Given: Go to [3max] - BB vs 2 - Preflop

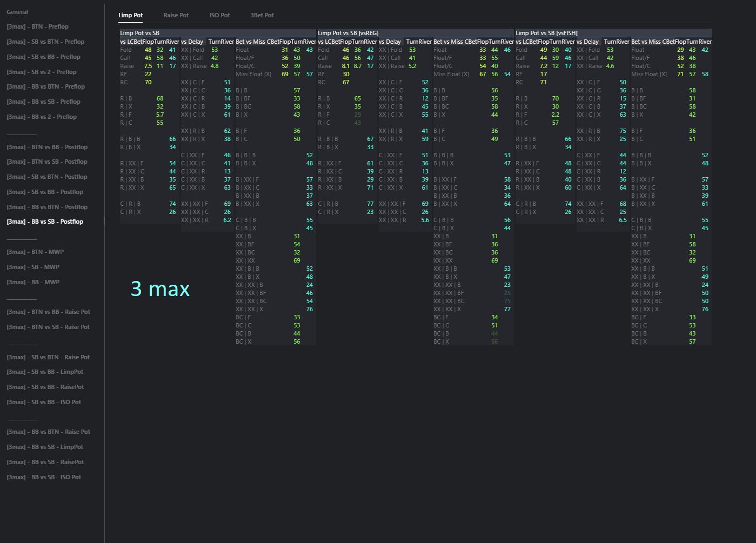Looking at the screenshot, I should point(42,117).
